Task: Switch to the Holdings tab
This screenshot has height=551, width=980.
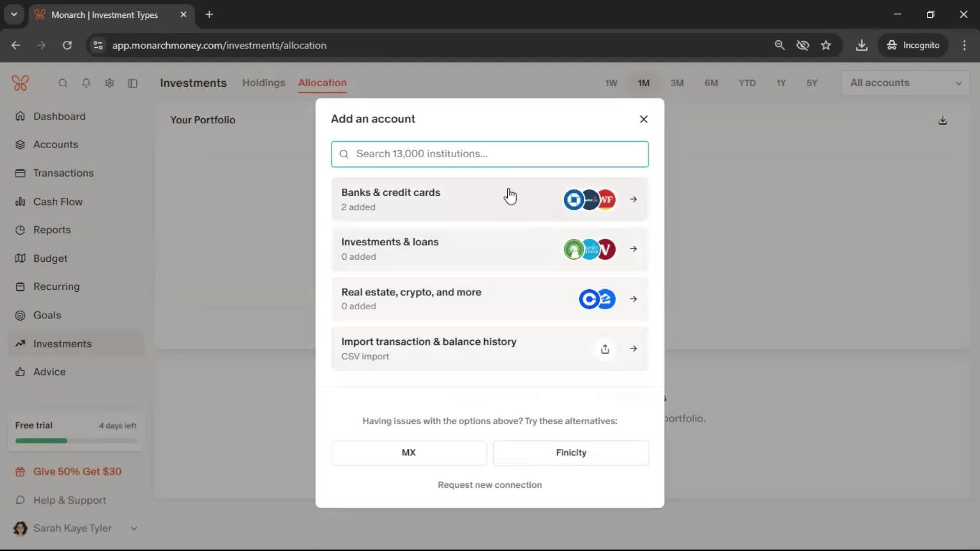Action: (263, 83)
